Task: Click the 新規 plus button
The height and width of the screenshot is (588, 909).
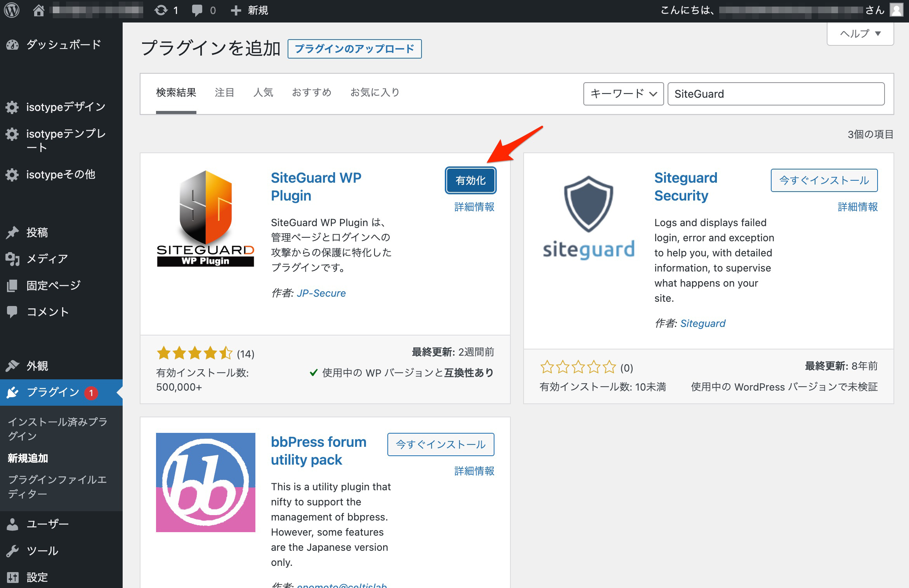Action: tap(249, 10)
